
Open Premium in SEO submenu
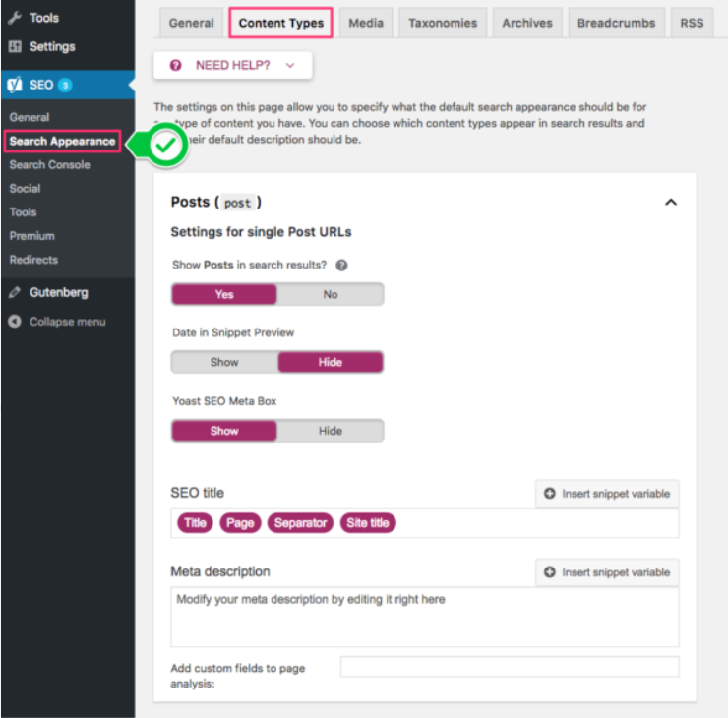click(32, 236)
